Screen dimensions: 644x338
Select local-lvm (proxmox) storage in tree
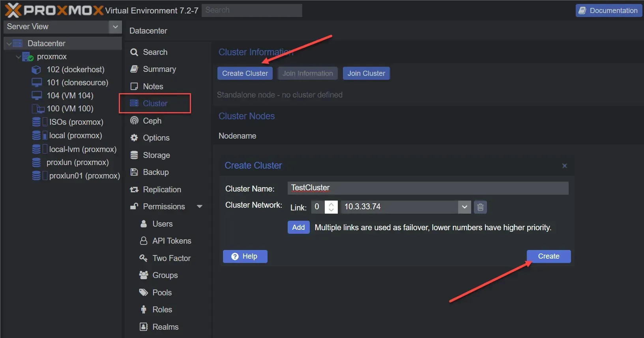click(83, 149)
